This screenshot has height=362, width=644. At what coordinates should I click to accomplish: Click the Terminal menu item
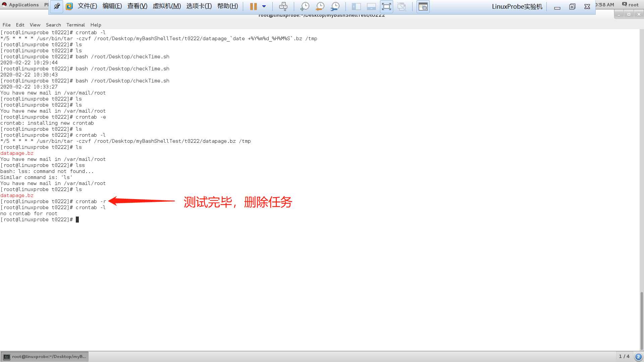click(x=75, y=24)
